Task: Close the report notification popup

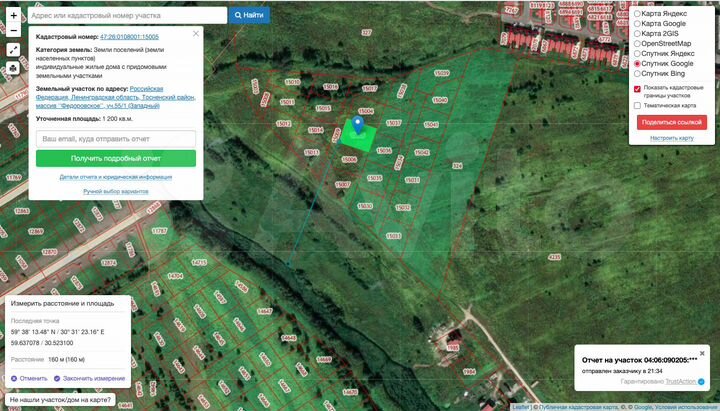Action: [x=702, y=353]
